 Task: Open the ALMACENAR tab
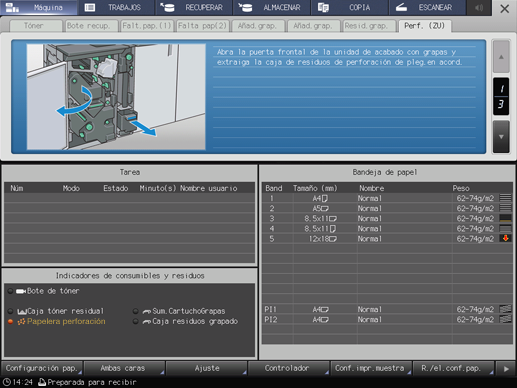pos(272,7)
